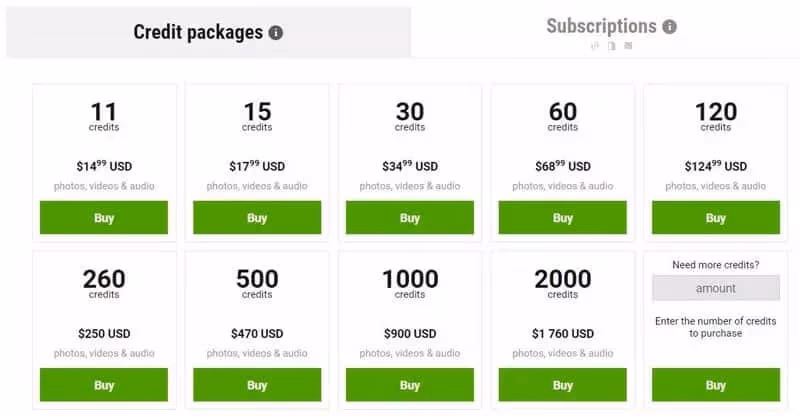The width and height of the screenshot is (800, 417).
Task: Buy 500 credits for $470 USD
Action: pos(257,385)
